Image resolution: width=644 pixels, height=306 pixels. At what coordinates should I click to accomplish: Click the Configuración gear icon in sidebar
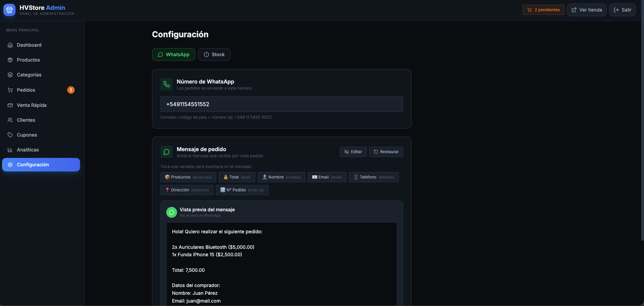point(10,165)
